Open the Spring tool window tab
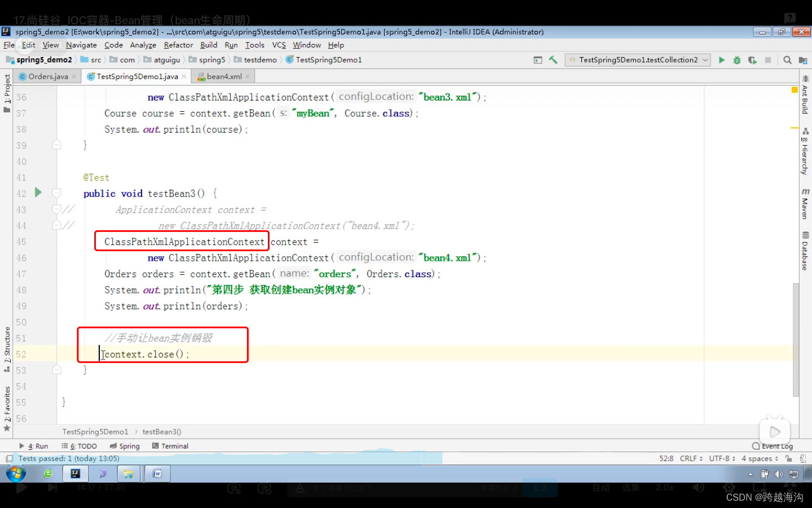This screenshot has width=812, height=508. click(x=125, y=446)
